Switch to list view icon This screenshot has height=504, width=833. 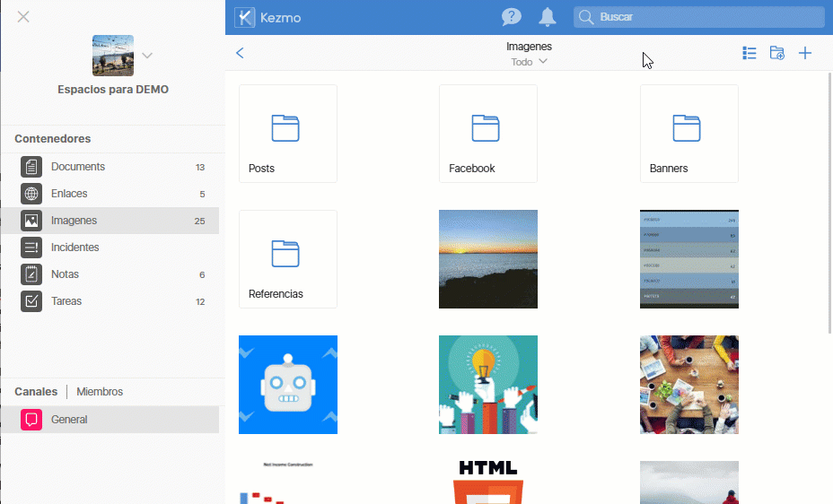click(749, 53)
